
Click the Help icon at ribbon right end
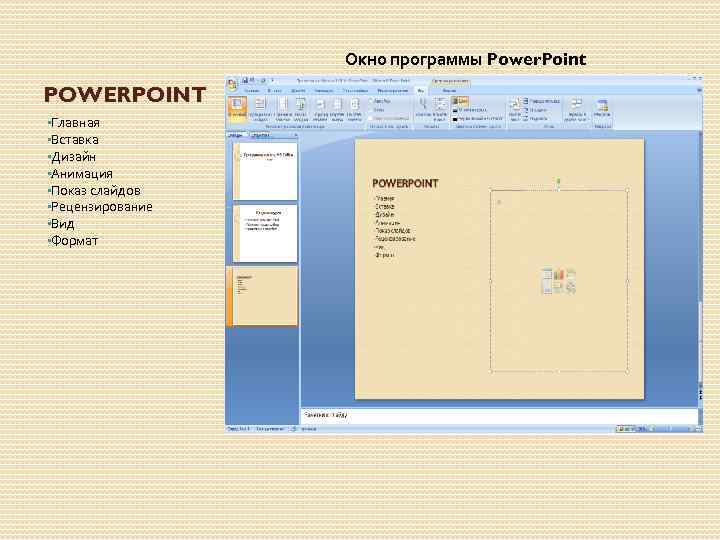point(699,90)
